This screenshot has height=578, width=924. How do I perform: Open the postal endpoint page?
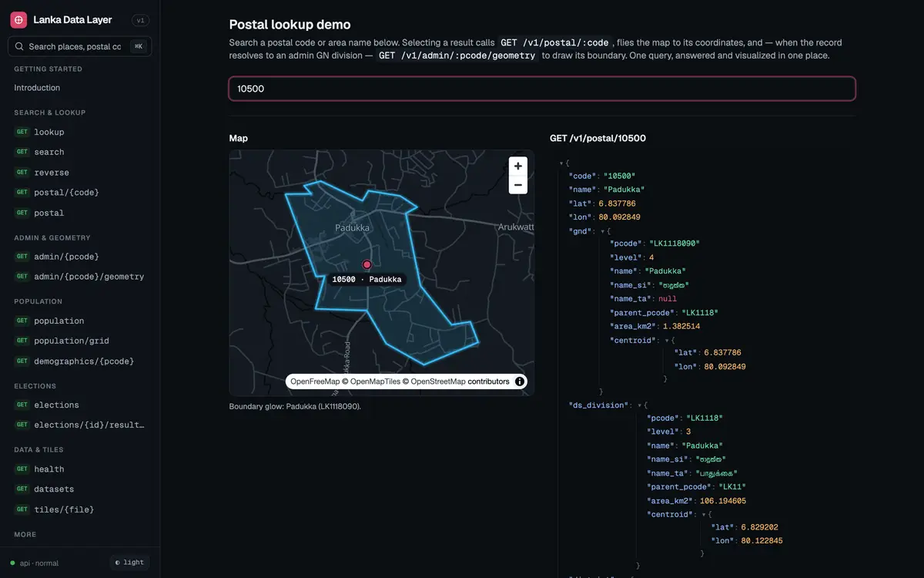click(x=49, y=213)
